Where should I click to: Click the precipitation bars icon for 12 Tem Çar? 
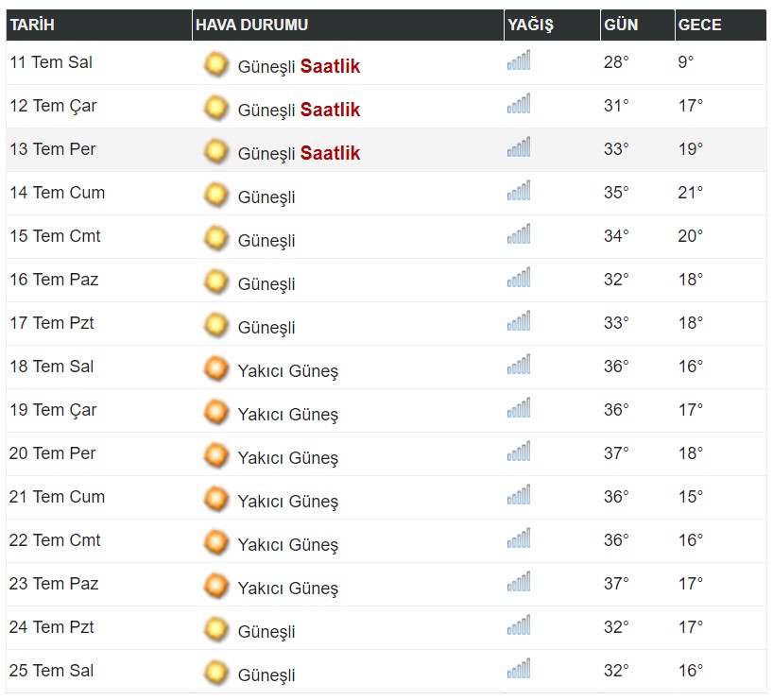519,104
